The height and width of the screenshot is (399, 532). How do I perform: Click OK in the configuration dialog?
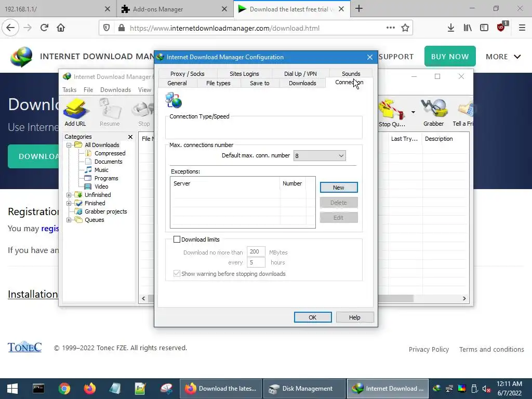312,317
